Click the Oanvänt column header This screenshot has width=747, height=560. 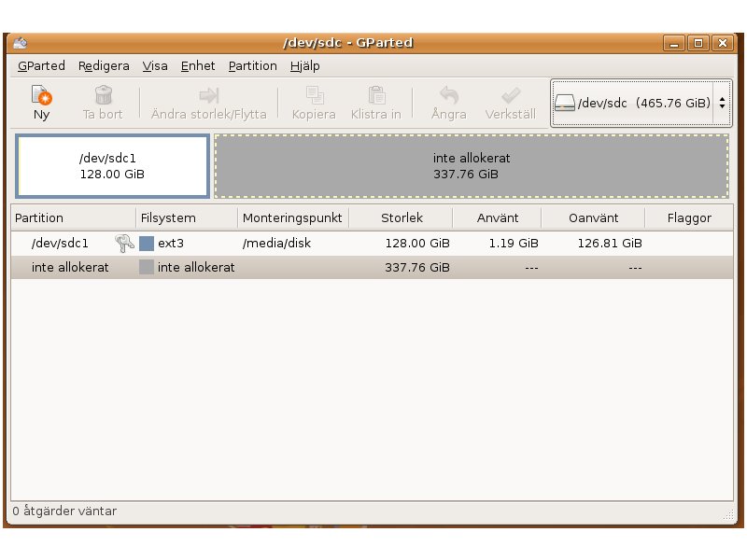[x=593, y=218]
